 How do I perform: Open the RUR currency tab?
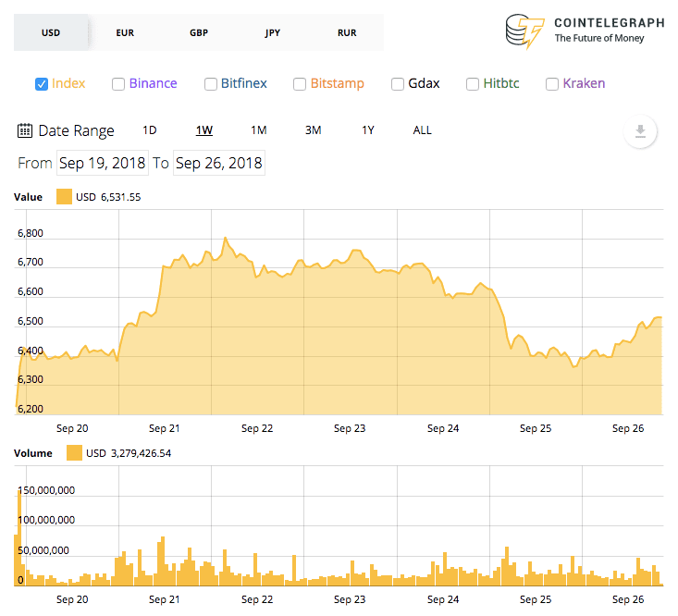tap(347, 32)
